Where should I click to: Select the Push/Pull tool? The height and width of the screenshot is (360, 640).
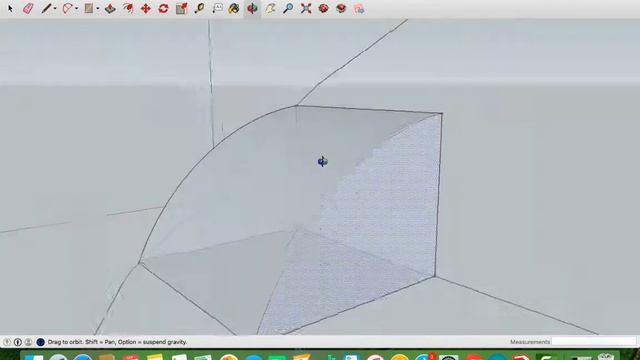click(110, 8)
